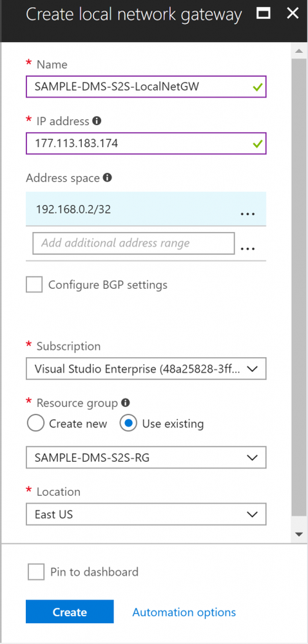Select the Create new radio button
Screen dimensions: 308x644
pos(35,424)
